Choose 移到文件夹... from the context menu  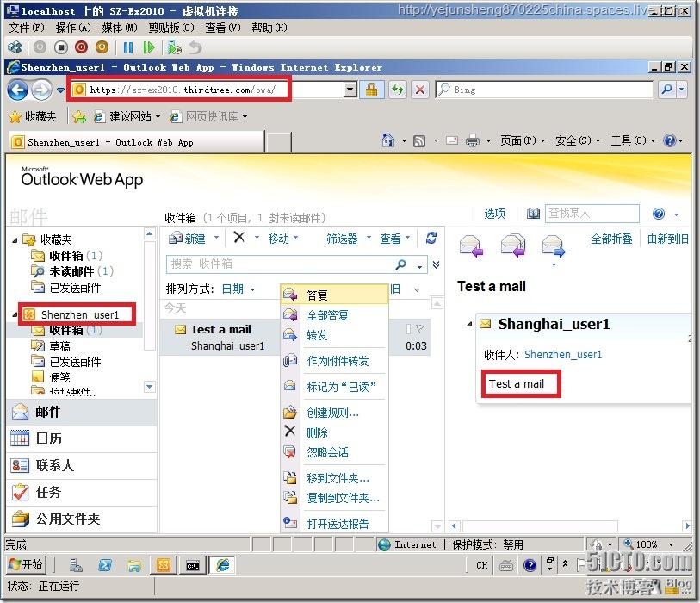[x=334, y=478]
